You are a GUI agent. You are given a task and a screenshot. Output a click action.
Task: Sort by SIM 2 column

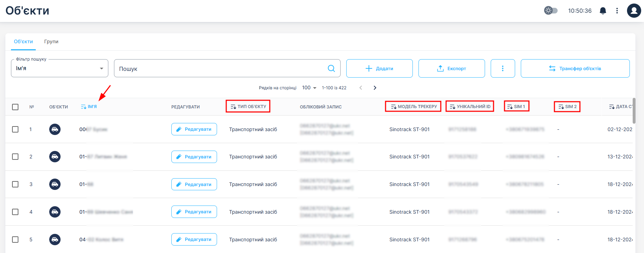568,106
